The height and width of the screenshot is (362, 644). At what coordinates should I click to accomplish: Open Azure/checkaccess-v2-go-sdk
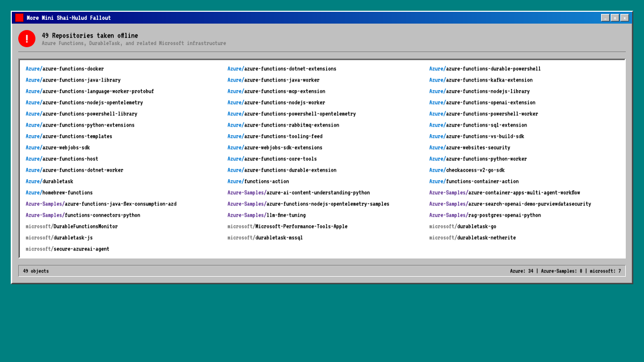467,170
